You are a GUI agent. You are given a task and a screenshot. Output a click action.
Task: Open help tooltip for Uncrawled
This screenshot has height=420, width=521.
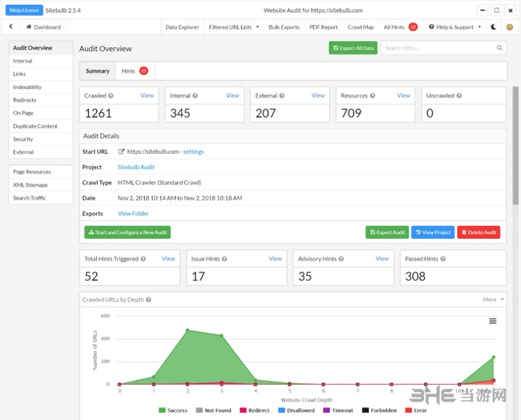(458, 95)
